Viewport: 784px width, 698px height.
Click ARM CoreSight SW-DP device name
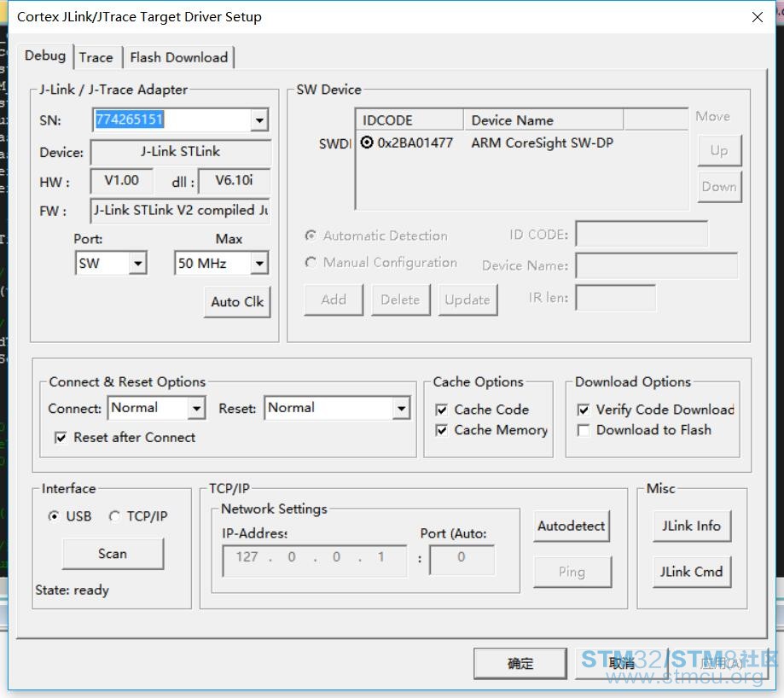tap(542, 143)
